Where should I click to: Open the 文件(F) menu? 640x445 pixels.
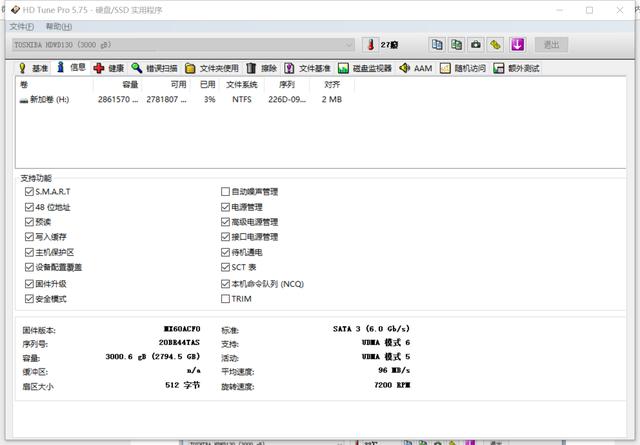pos(22,27)
